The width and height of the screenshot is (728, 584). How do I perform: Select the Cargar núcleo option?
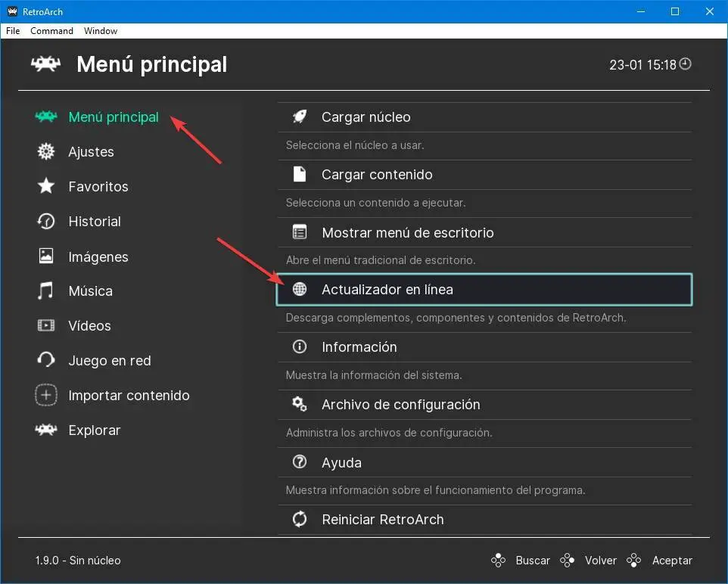click(485, 117)
